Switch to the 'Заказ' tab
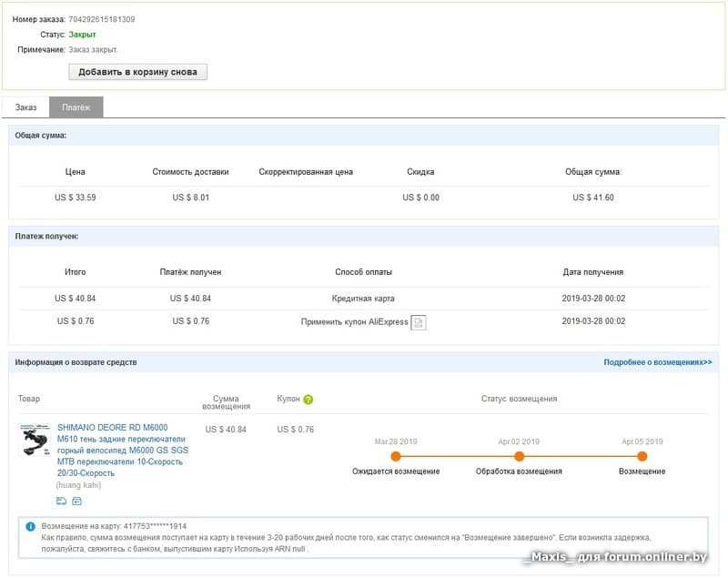This screenshot has width=728, height=578. (x=26, y=107)
